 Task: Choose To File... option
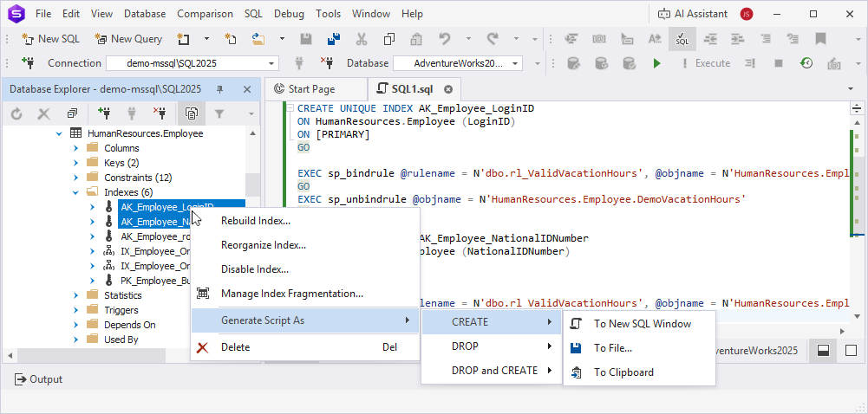639,348
